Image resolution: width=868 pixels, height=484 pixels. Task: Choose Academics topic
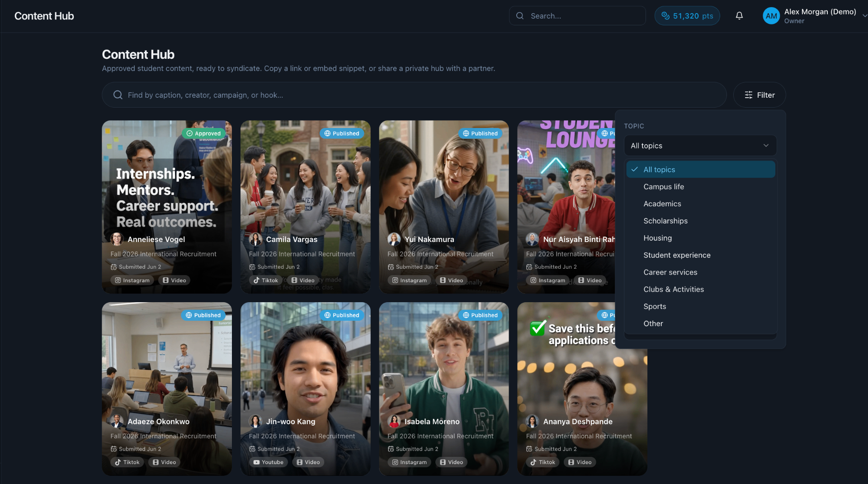pos(700,204)
